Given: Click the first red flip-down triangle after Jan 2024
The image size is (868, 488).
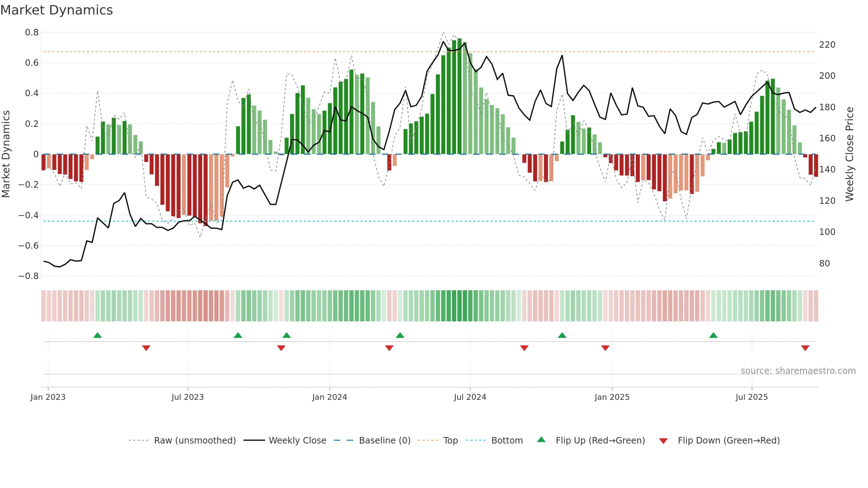Looking at the screenshot, I should tap(390, 348).
